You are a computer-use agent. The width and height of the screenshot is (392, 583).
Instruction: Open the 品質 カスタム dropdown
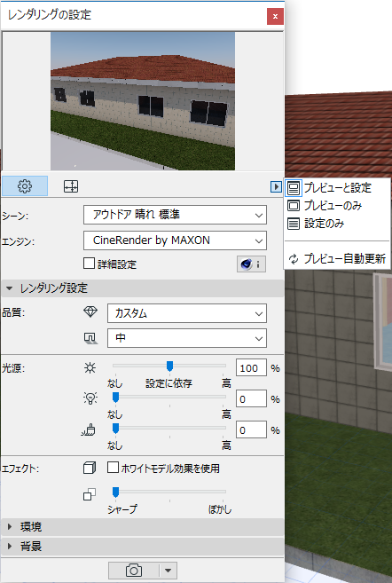[x=187, y=313]
